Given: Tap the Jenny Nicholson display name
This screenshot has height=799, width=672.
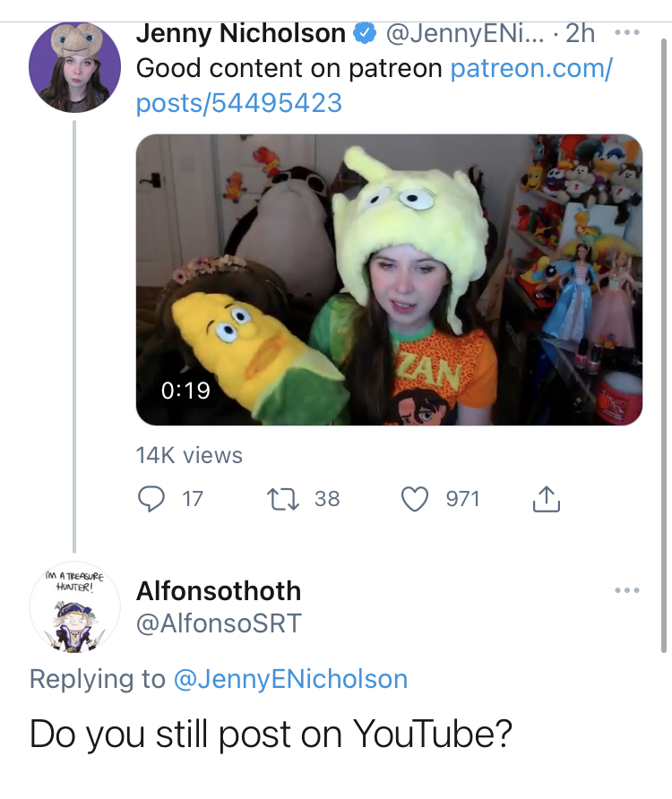Looking at the screenshot, I should point(241,33).
